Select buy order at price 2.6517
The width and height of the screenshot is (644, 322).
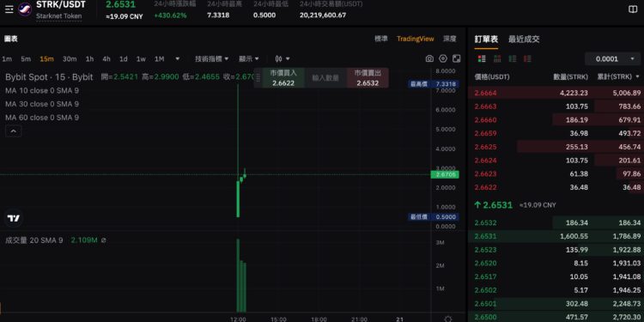pyautogui.click(x=556, y=276)
